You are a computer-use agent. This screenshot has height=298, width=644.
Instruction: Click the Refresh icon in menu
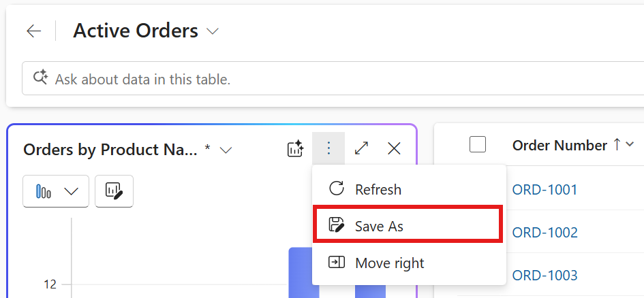click(336, 189)
